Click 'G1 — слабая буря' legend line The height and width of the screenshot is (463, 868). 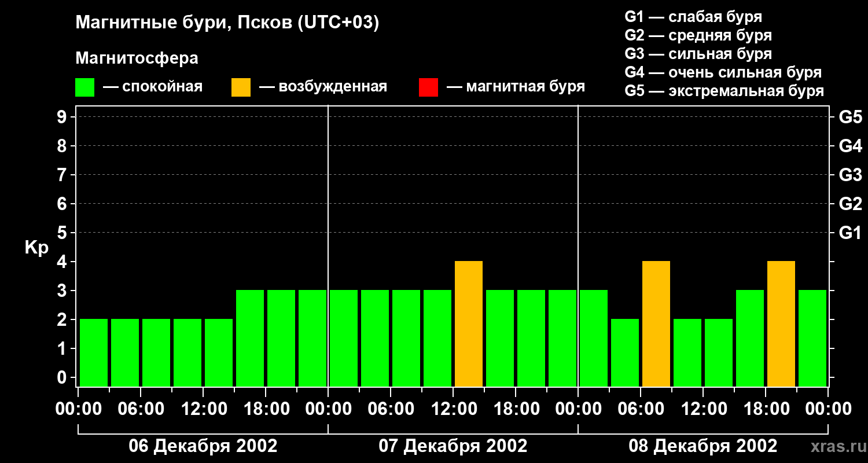point(693,17)
